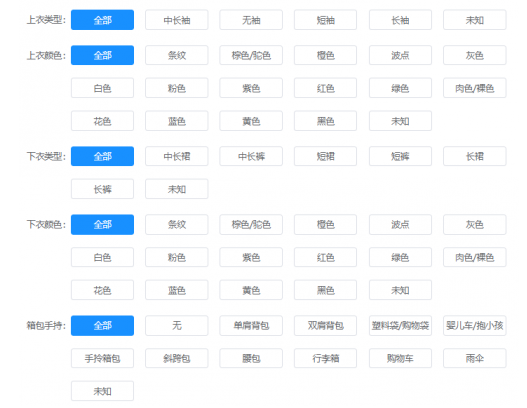Click the 全部 button for 上衣颜色

point(103,55)
